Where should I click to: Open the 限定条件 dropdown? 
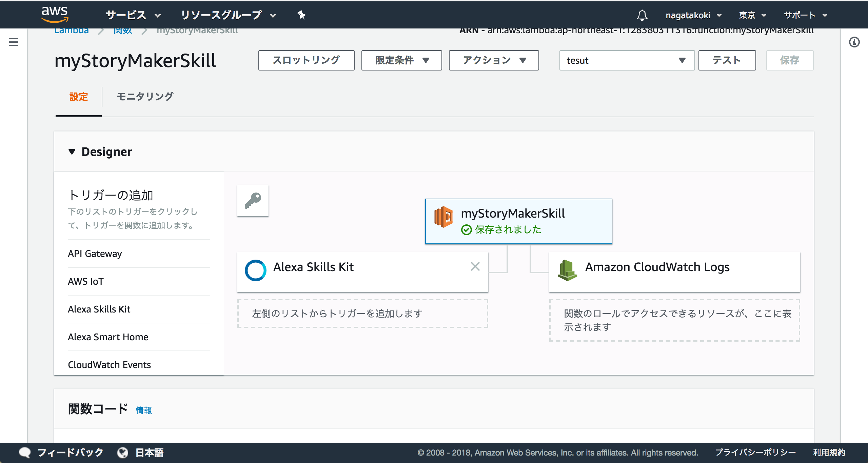pyautogui.click(x=401, y=60)
